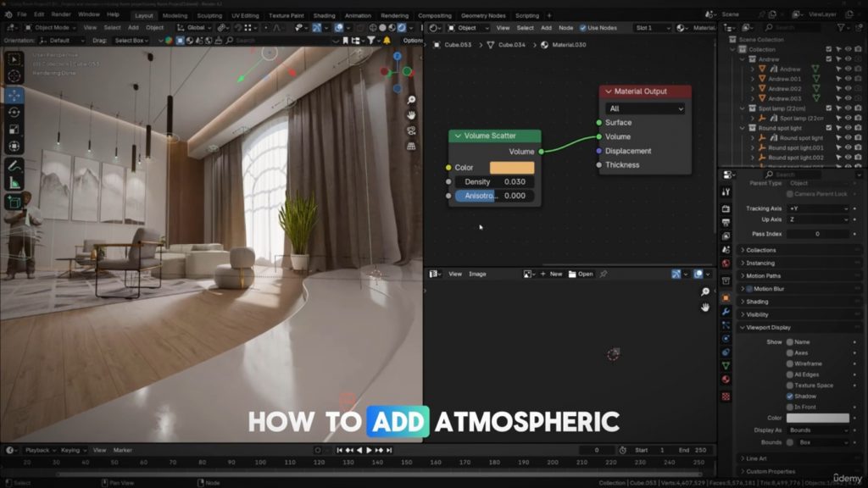Switch to the Modeling workspace tab
Image resolution: width=868 pixels, height=488 pixels.
(x=175, y=15)
